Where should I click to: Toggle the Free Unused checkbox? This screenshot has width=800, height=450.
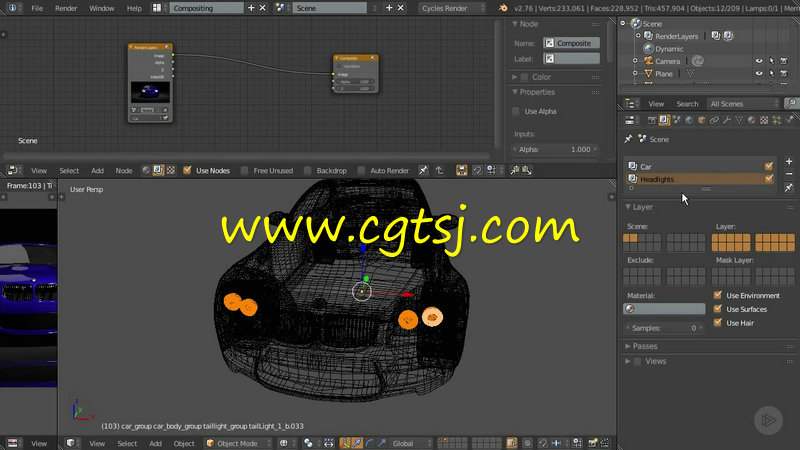click(x=244, y=170)
